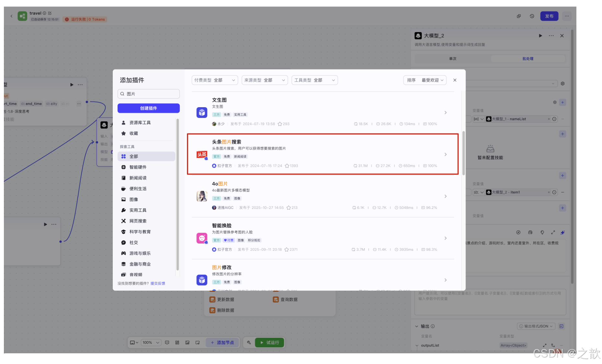Open the prompt tips lightbulb icon
Image resolution: width=602 pixels, height=364 pixels.
click(x=542, y=232)
